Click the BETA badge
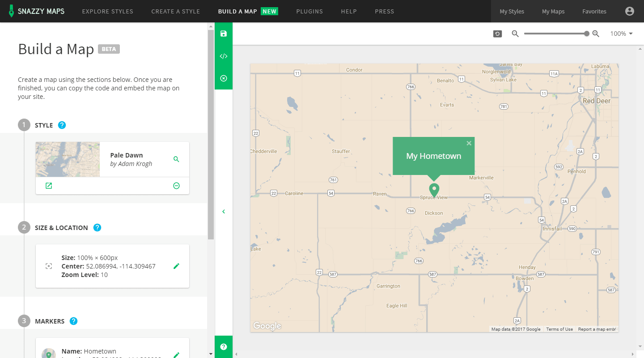 point(109,49)
